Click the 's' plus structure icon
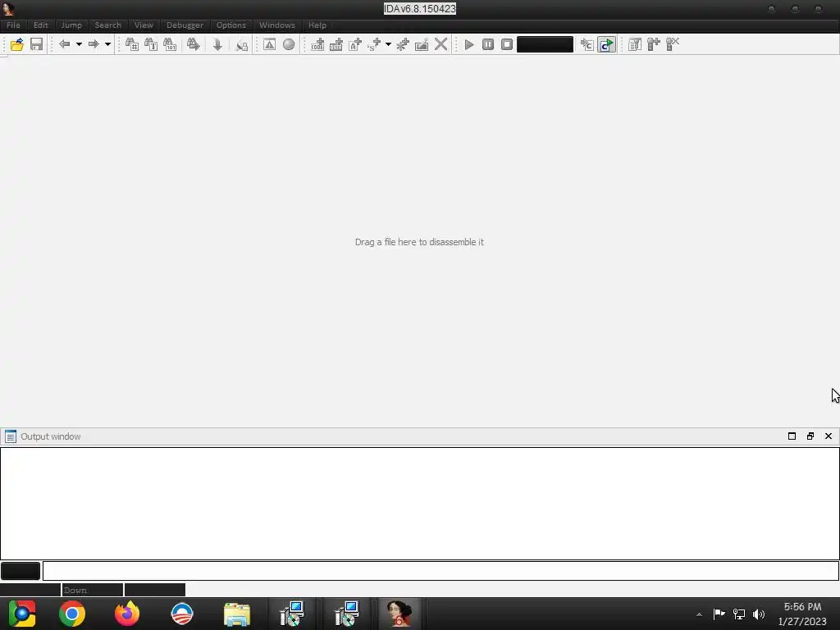Screen dimensions: 840x630 click(x=374, y=44)
